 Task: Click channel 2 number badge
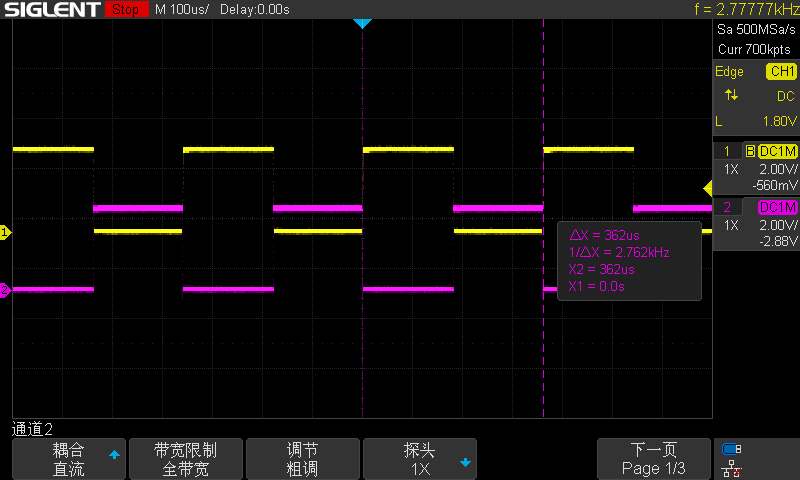click(x=727, y=207)
